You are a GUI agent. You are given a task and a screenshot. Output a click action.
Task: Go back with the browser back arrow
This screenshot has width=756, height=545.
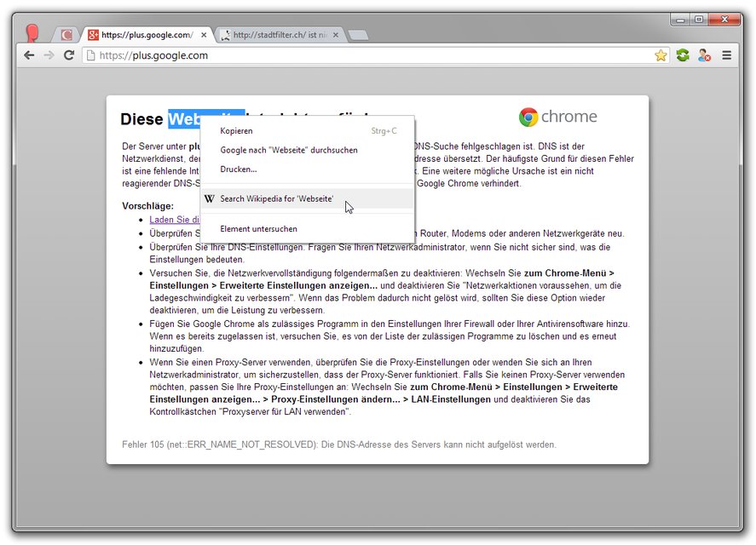(x=30, y=55)
